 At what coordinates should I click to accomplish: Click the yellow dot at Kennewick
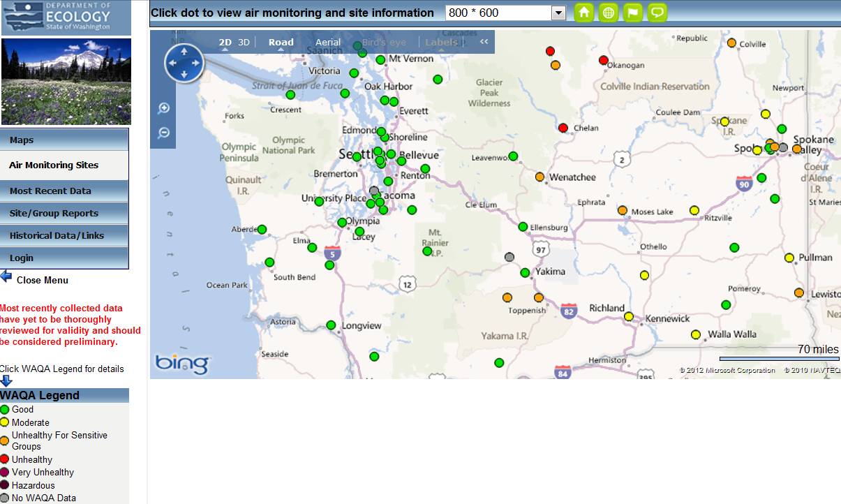[629, 317]
